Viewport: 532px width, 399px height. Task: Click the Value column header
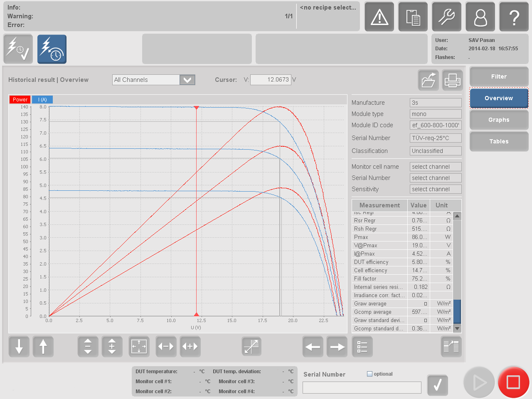coord(419,205)
